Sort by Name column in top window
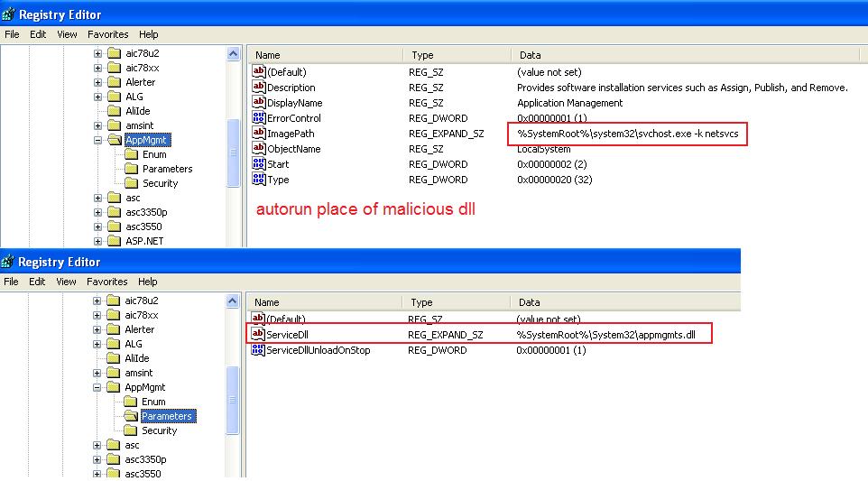Image resolution: width=868 pixels, height=481 pixels. [326, 55]
